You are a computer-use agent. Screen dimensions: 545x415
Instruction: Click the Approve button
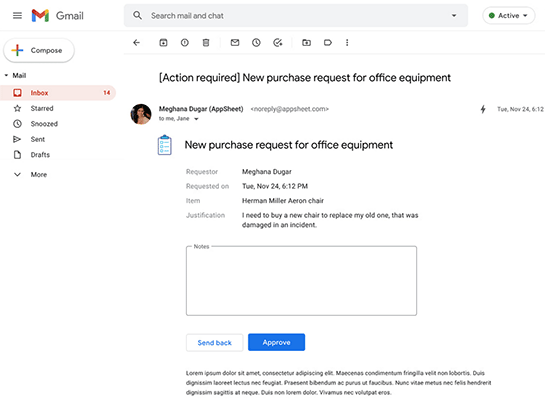coord(276,342)
